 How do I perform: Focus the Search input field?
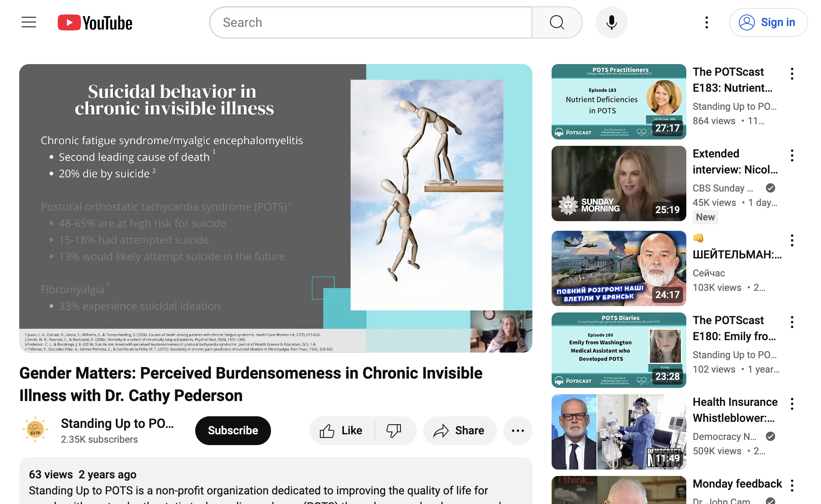click(371, 22)
